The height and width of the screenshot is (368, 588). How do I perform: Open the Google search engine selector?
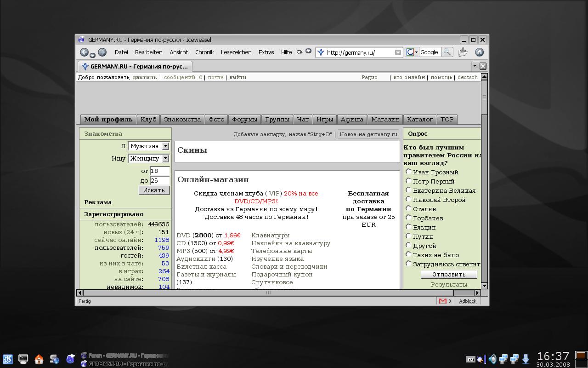tap(412, 52)
